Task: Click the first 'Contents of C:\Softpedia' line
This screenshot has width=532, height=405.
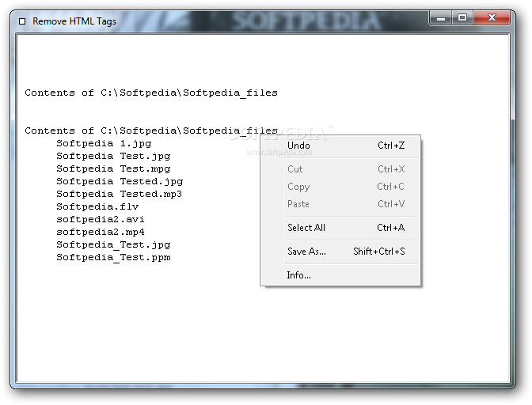Action: 151,93
